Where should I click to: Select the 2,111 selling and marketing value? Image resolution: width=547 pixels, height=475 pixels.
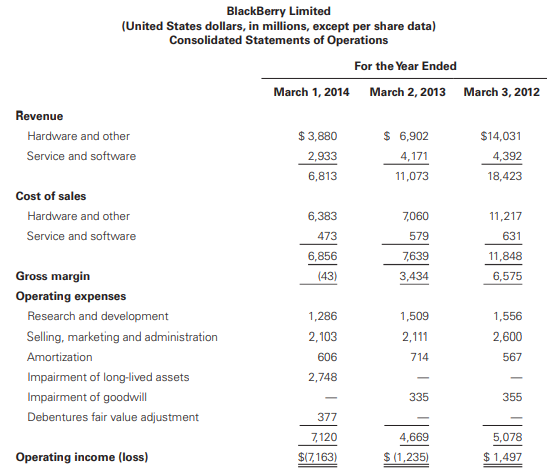click(x=415, y=337)
